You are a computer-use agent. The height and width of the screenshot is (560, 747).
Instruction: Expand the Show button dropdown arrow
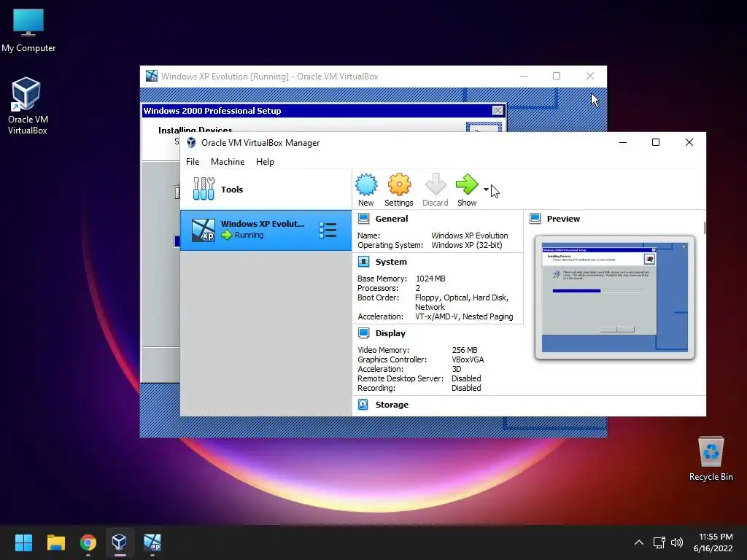point(486,189)
